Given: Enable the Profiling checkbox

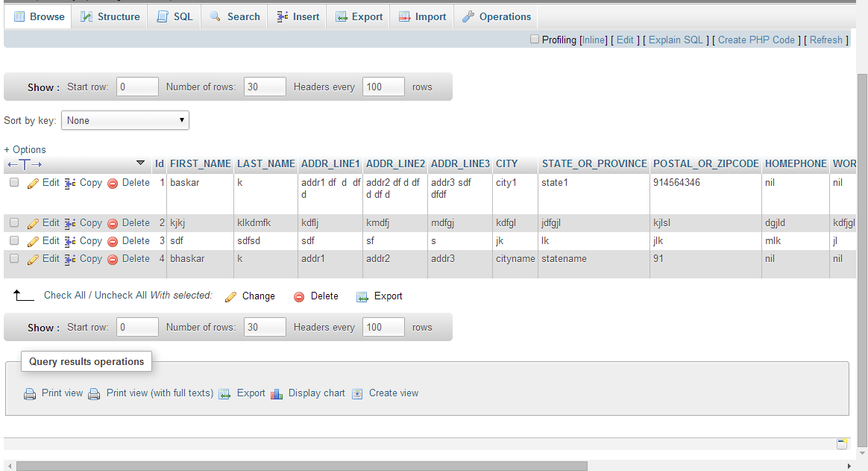Looking at the screenshot, I should (x=534, y=40).
